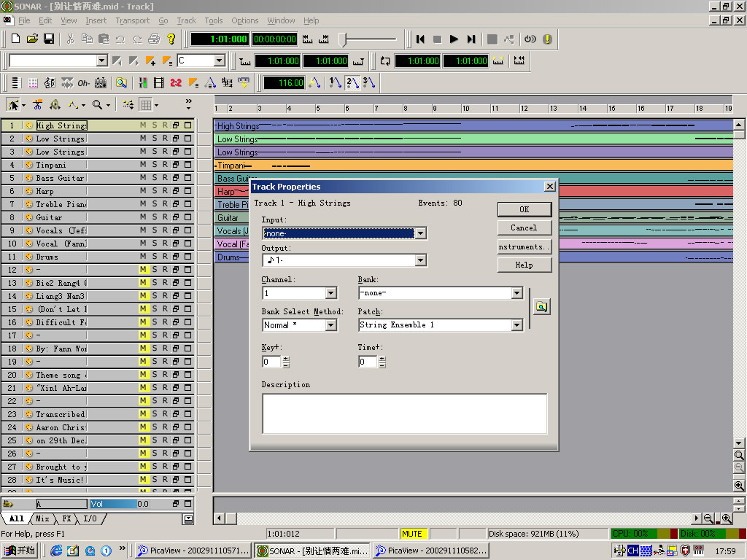The image size is (747, 560).
Task: Arm the Guitar track for recording
Action: [165, 217]
